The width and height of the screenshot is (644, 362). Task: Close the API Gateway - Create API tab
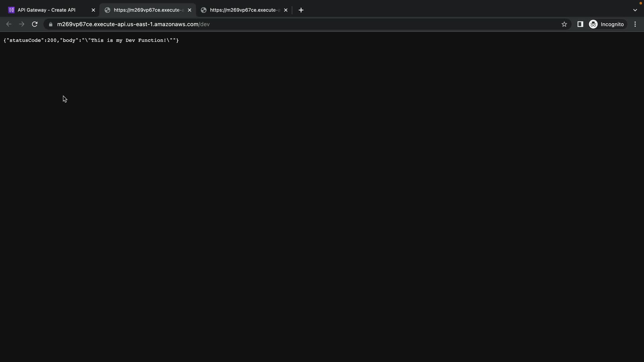click(93, 10)
